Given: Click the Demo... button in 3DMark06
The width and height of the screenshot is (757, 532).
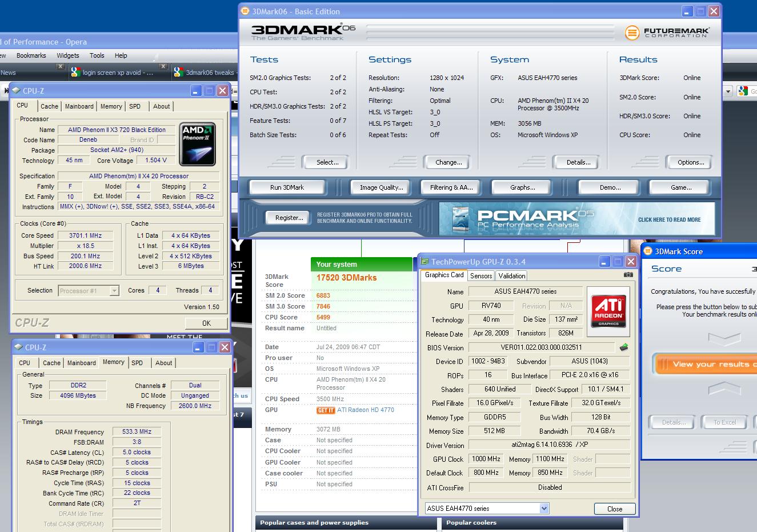Looking at the screenshot, I should tap(610, 187).
